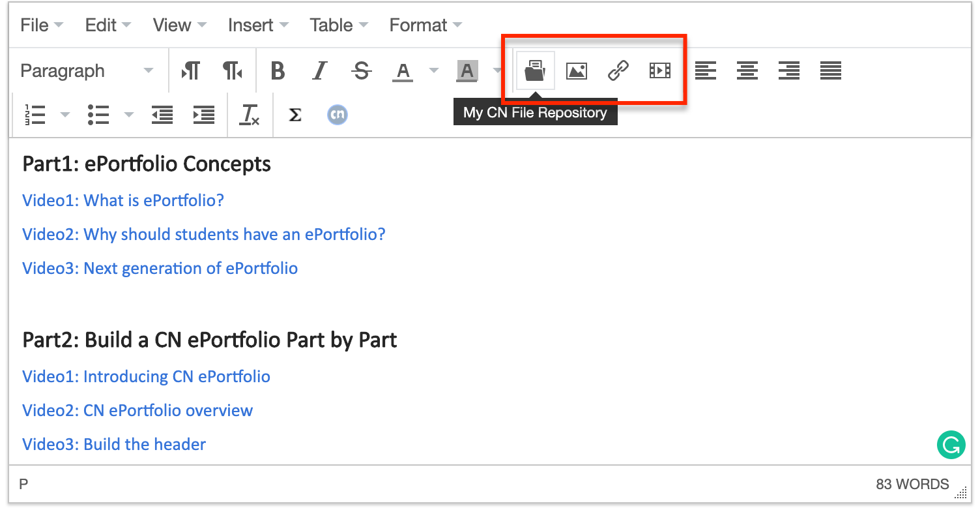Image resolution: width=980 pixels, height=510 pixels.
Task: Insert a hyperlink with the chain icon
Action: click(618, 70)
